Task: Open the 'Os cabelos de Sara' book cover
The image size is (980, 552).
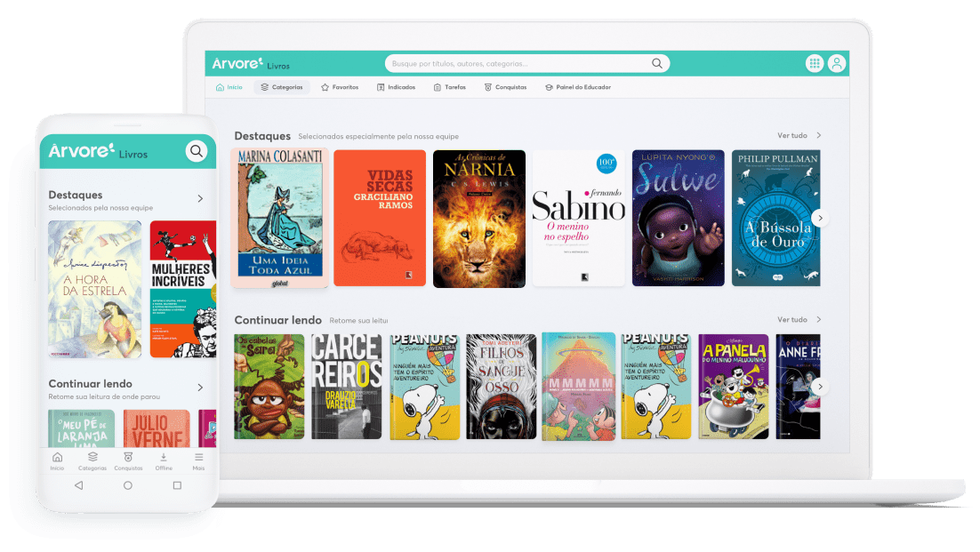Action: click(269, 387)
